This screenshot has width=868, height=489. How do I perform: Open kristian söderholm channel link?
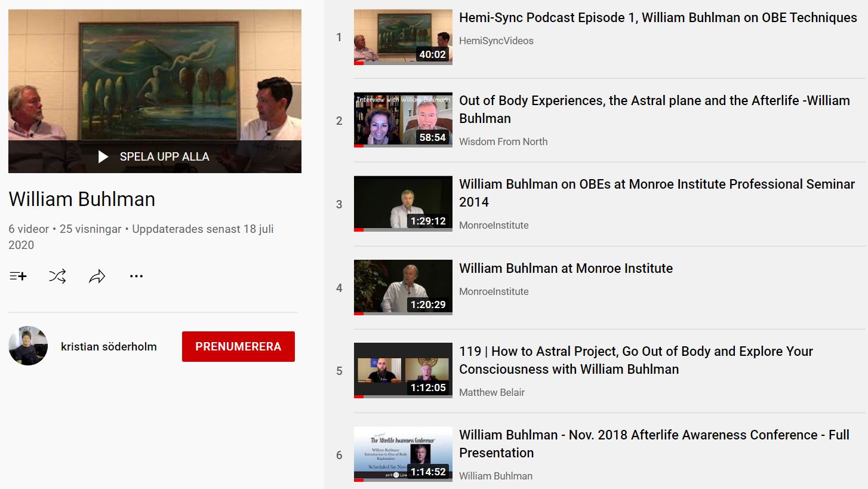(x=109, y=346)
